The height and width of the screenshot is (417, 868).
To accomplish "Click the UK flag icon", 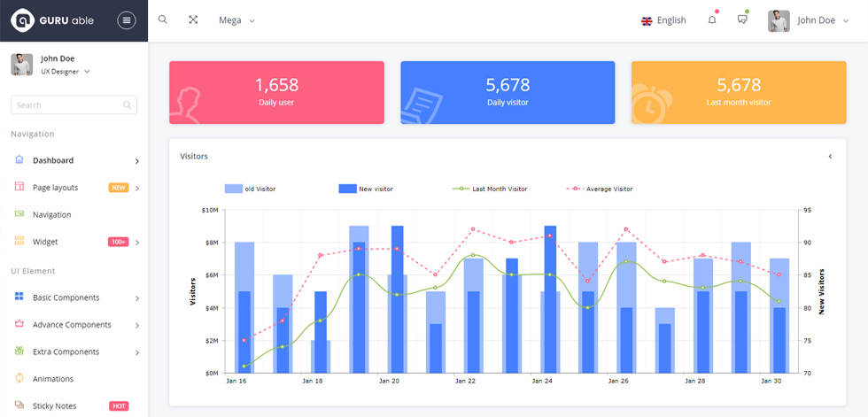I will pyautogui.click(x=647, y=21).
